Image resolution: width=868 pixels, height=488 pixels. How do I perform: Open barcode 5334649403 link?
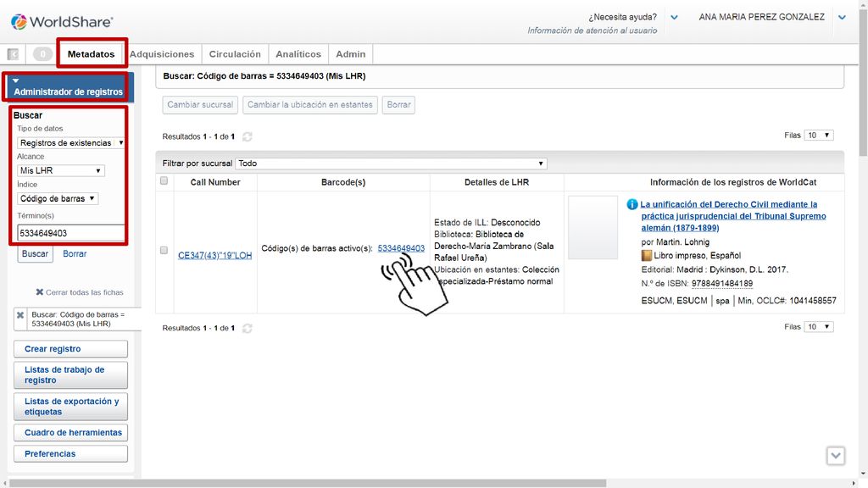(x=401, y=248)
